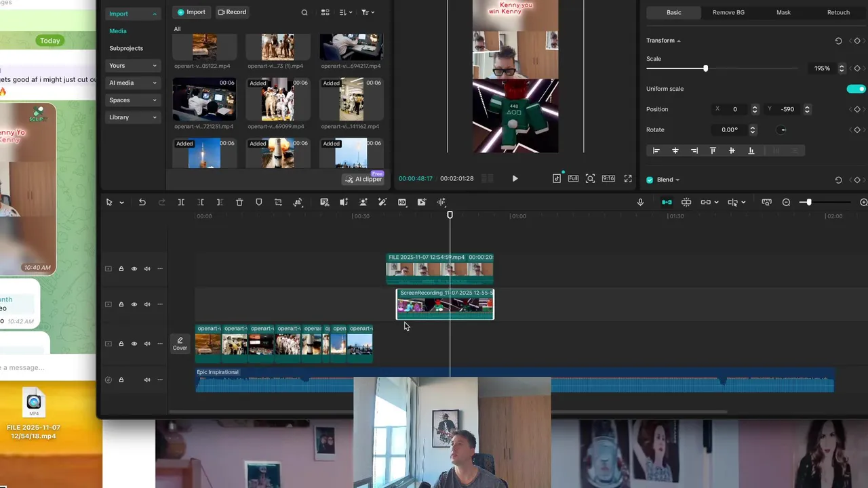Open the Blend section dropdown arrow
This screenshot has width=868, height=488.
[x=677, y=180]
